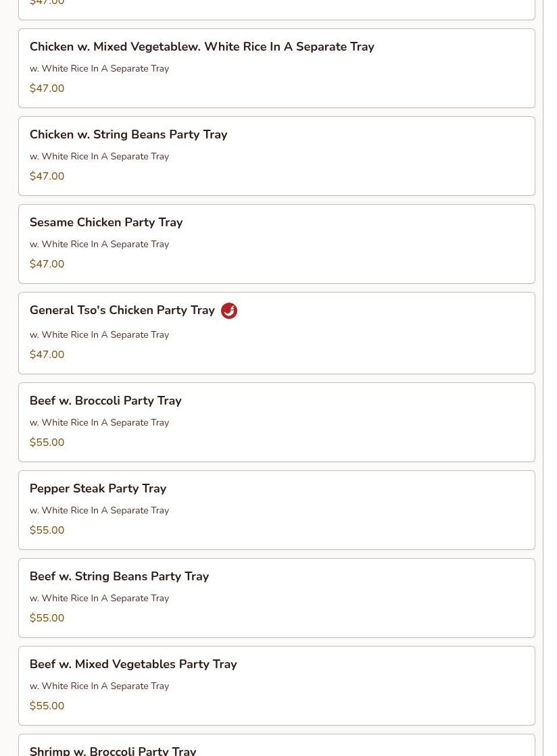Select Beef w. Mixed Vegetables Party Tray
557x756 pixels.
(133, 664)
